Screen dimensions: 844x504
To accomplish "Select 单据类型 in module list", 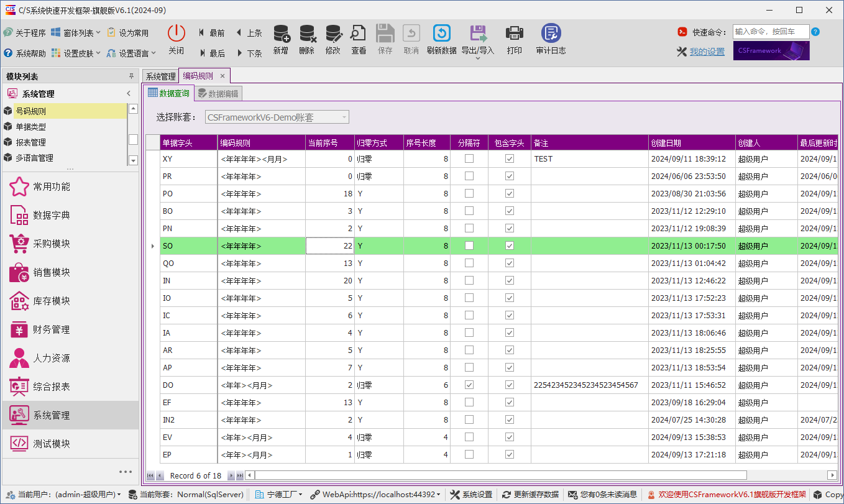I will click(65, 127).
